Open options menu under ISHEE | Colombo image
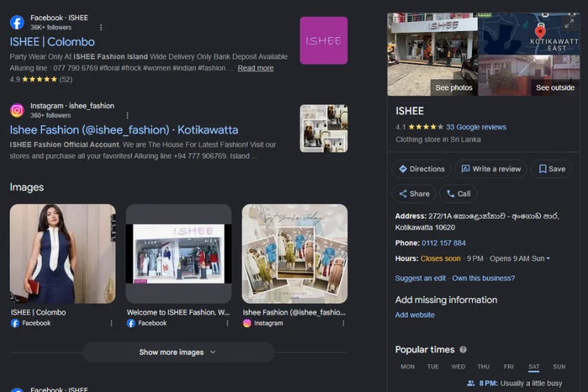 tap(111, 323)
